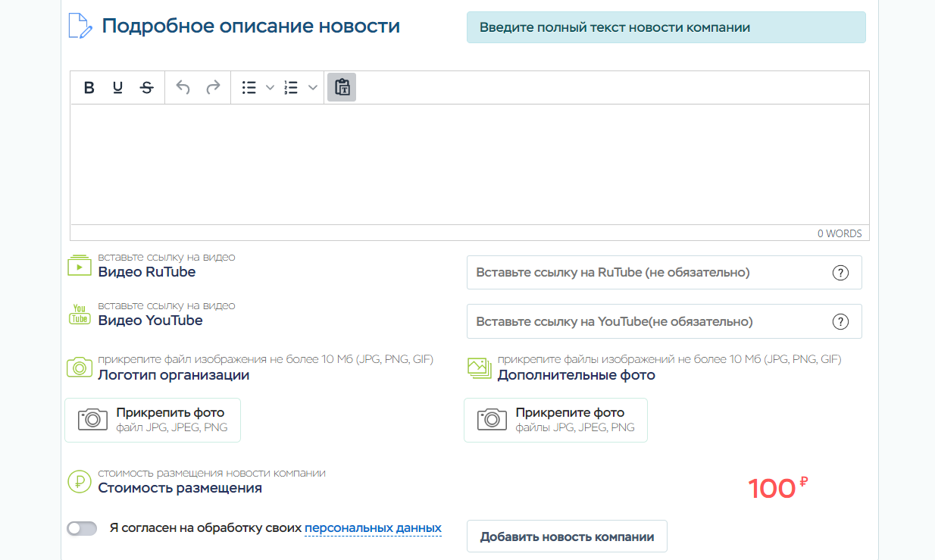Show help for YouTube link field
Image resolution: width=935 pixels, height=560 pixels.
pos(840,321)
